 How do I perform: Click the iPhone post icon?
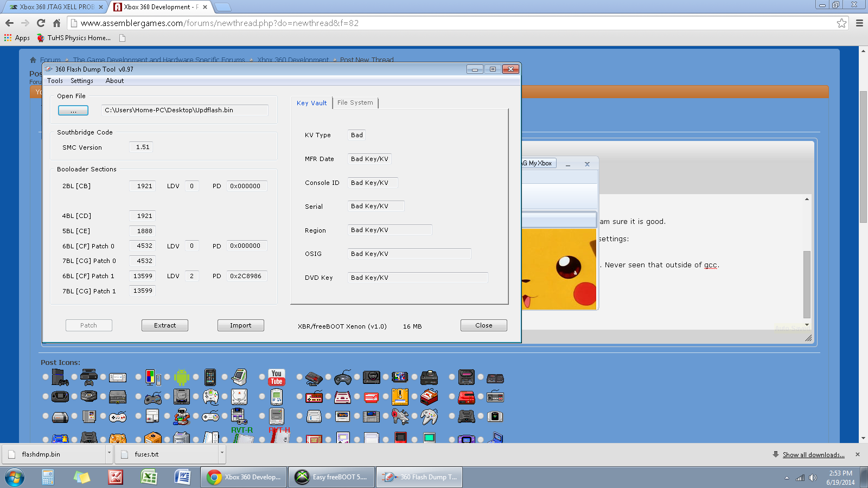click(210, 377)
